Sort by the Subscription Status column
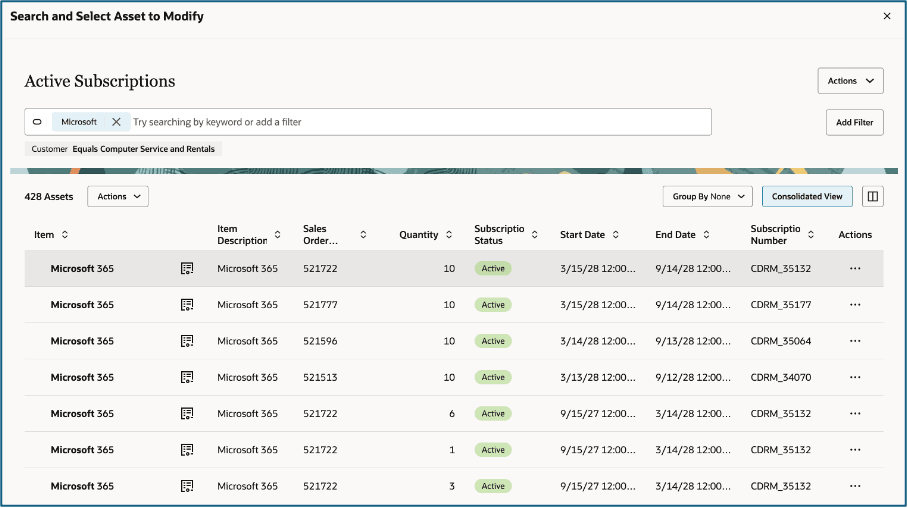The image size is (908, 508). 534,235
